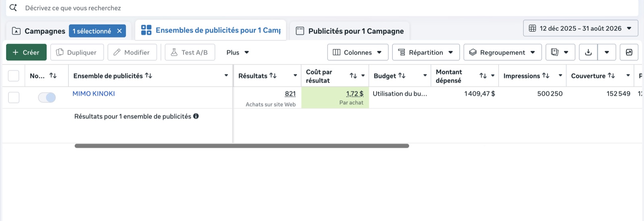Open the Plus dropdown menu
Viewport: 644px width, 221px height.
237,52
